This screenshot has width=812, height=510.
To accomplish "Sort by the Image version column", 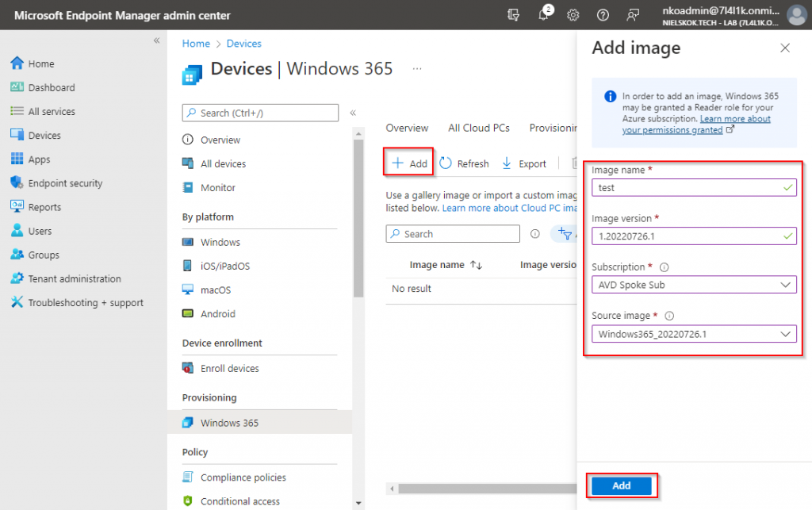I will coord(548,265).
